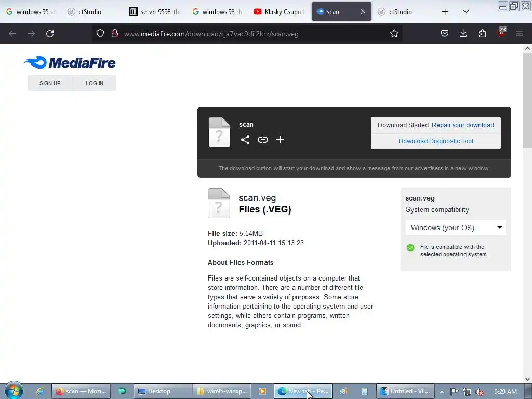This screenshot has height=399, width=532.
Task: Go back with the back arrow
Action: (12, 34)
